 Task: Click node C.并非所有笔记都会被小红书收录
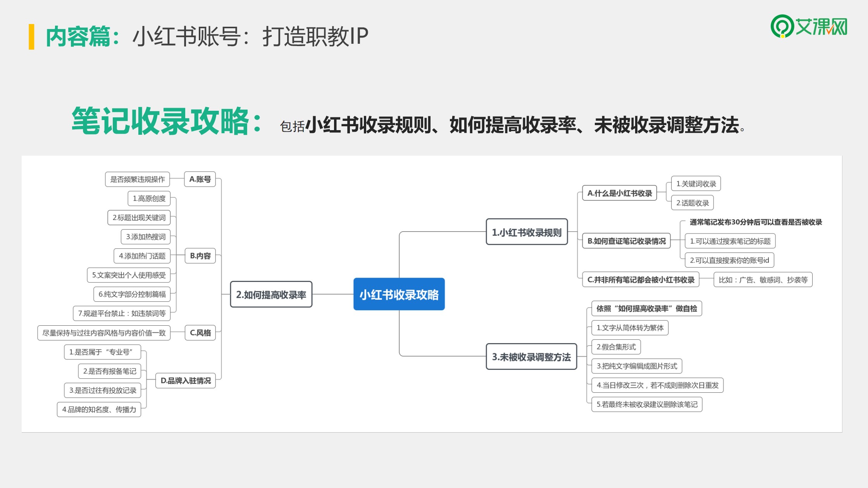[641, 280]
